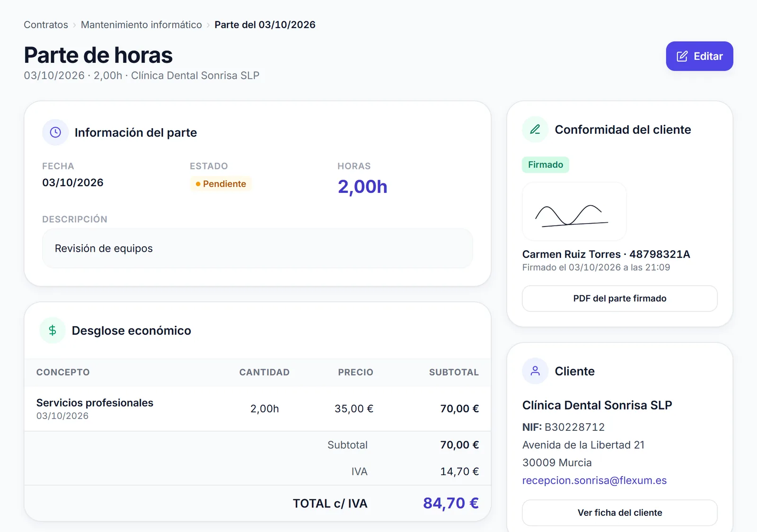Viewport: 757px width, 532px height.
Task: Click the pencil icon in Editar button
Action: (682, 56)
